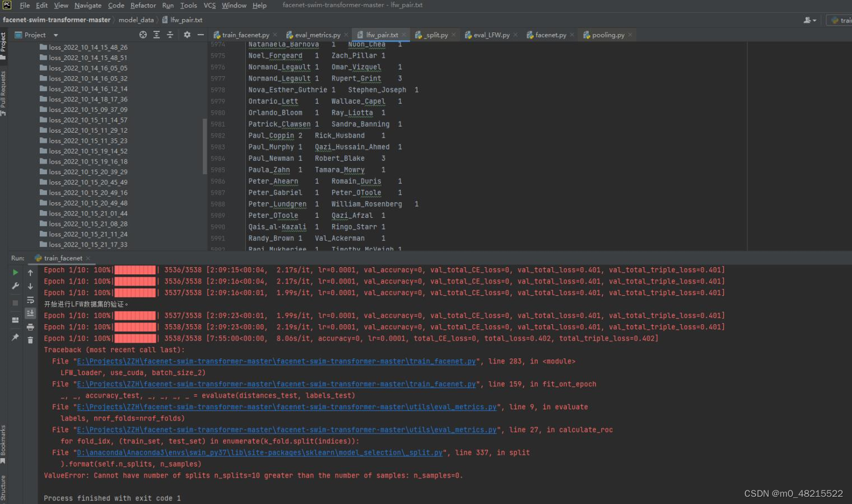
Task: Toggle scroll to end of console
Action: [x=30, y=314]
